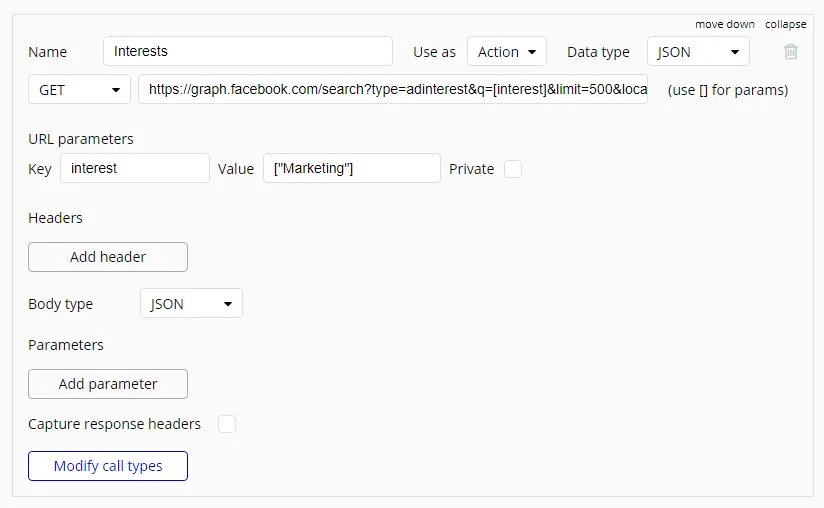824x508 pixels.
Task: Click the Modify call types button
Action: [108, 466]
